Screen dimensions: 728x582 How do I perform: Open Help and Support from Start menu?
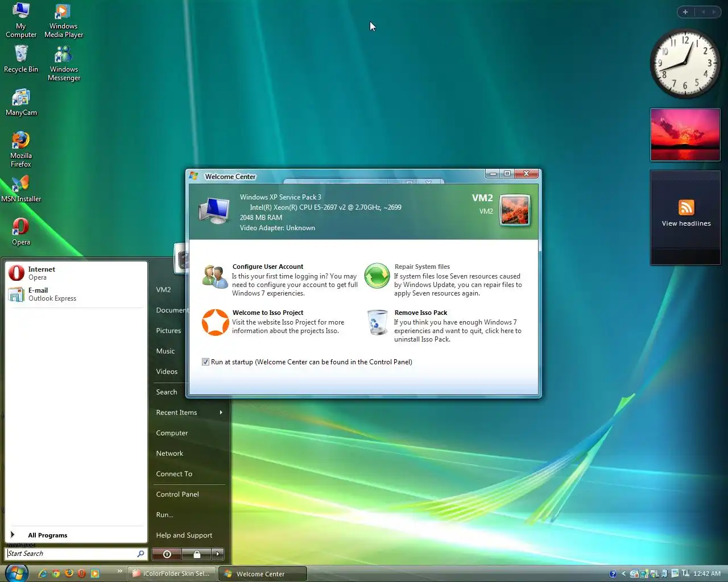(x=184, y=535)
